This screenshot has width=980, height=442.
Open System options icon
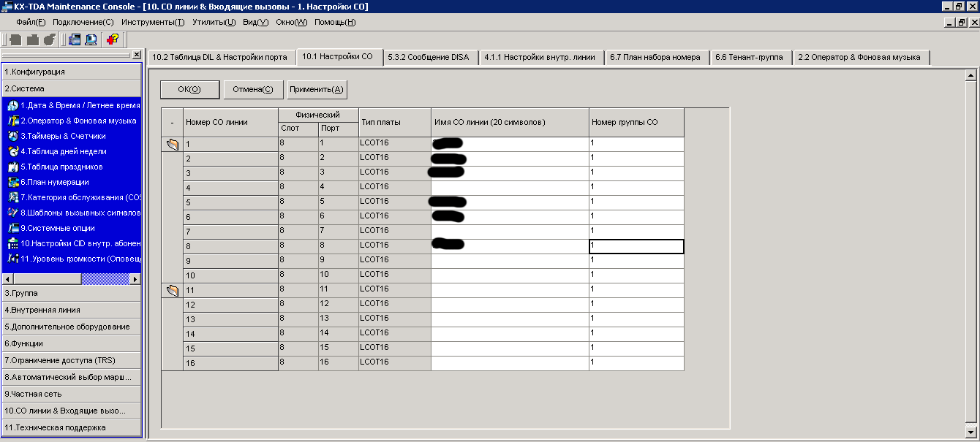[x=12, y=228]
